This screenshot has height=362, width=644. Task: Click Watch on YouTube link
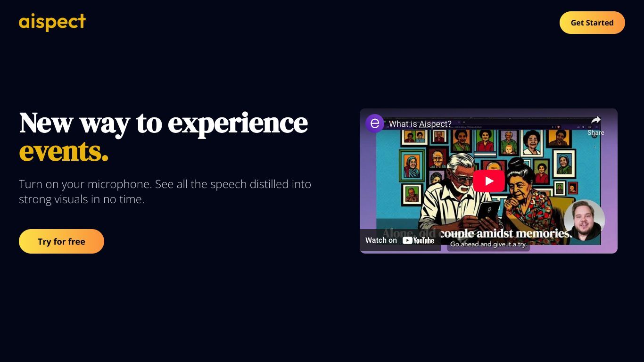coord(400,240)
